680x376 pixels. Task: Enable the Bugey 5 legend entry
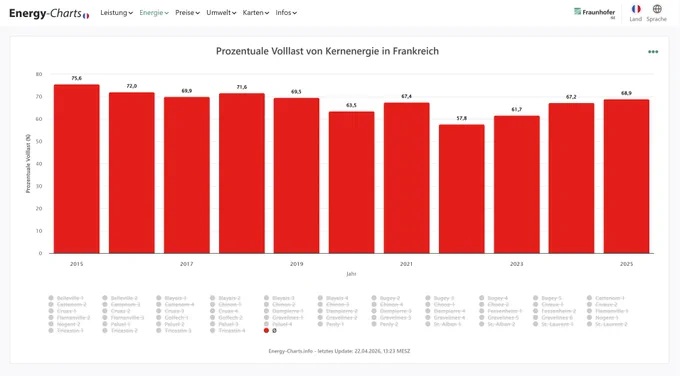tap(547, 298)
